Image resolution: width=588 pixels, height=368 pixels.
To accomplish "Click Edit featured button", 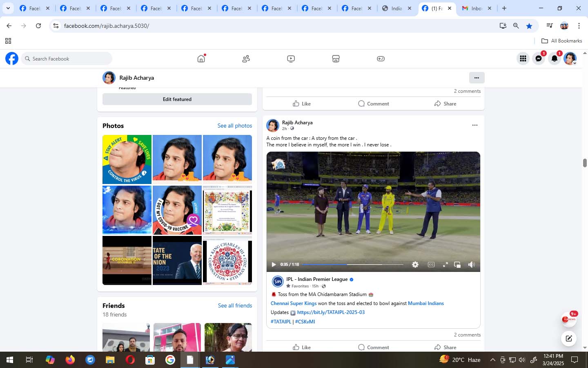I will coord(177,99).
